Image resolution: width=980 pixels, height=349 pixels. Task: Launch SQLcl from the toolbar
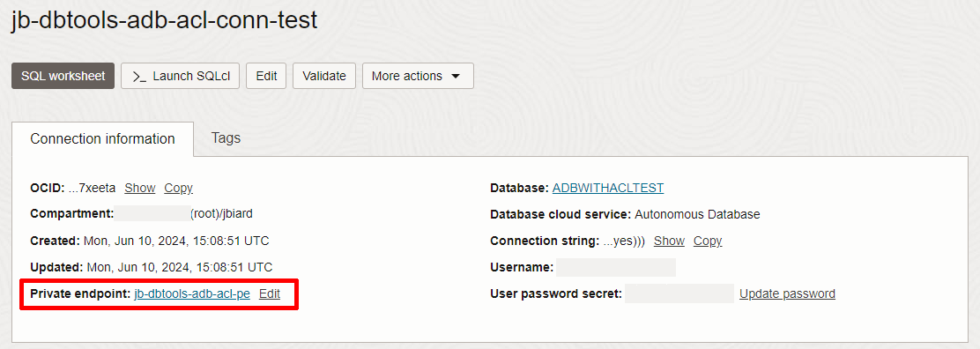pos(180,76)
